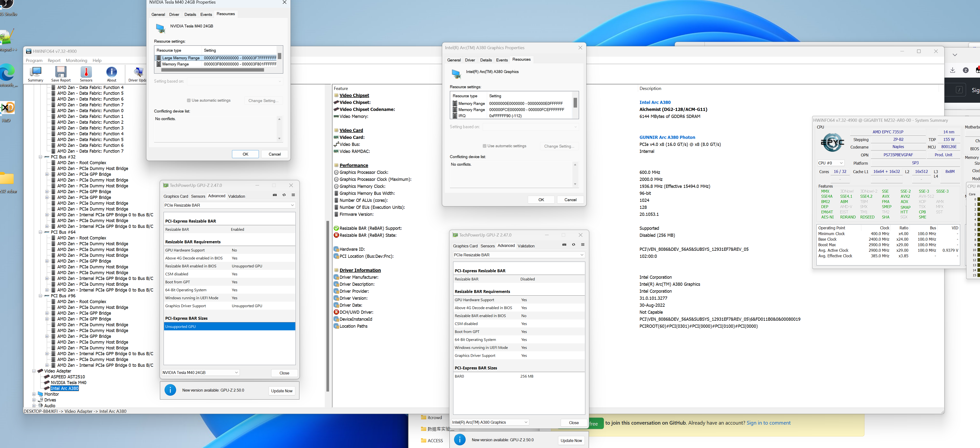Click the refresh icon in Tesla GPU-Z window
Image resolution: width=980 pixels, height=448 pixels.
point(284,195)
